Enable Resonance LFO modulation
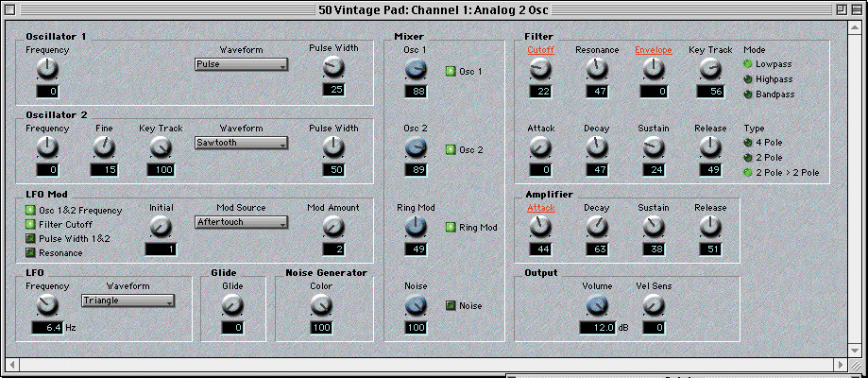This screenshot has height=378, width=868. point(29,252)
